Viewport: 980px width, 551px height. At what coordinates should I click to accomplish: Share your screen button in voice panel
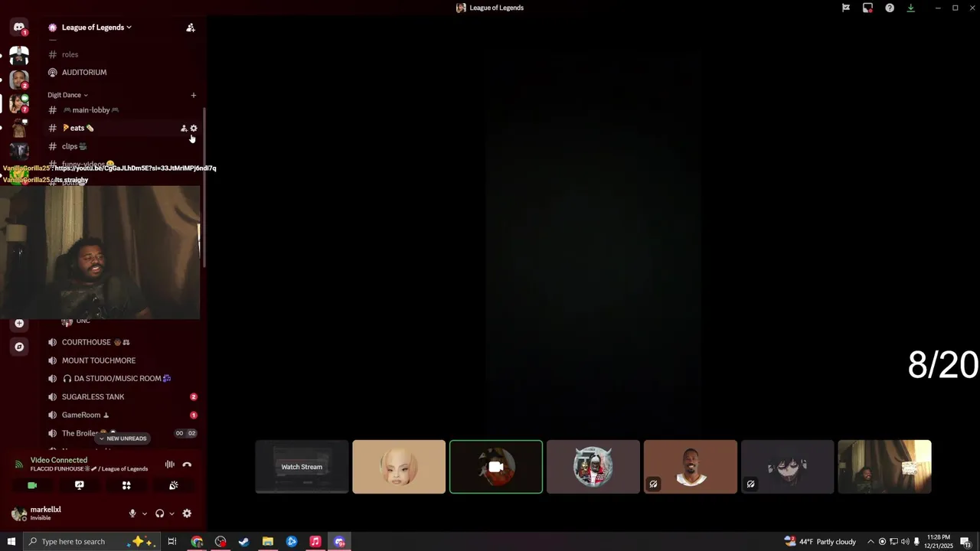coord(79,485)
